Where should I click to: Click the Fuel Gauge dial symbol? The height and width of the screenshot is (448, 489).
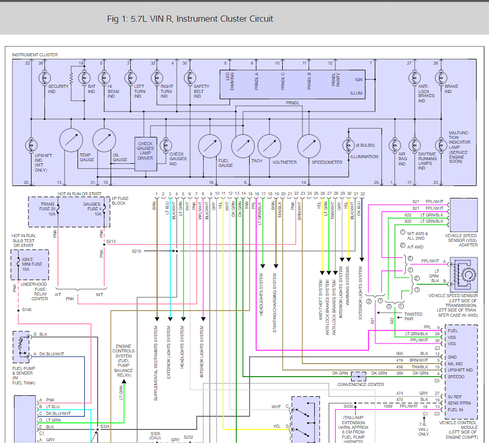click(210, 146)
